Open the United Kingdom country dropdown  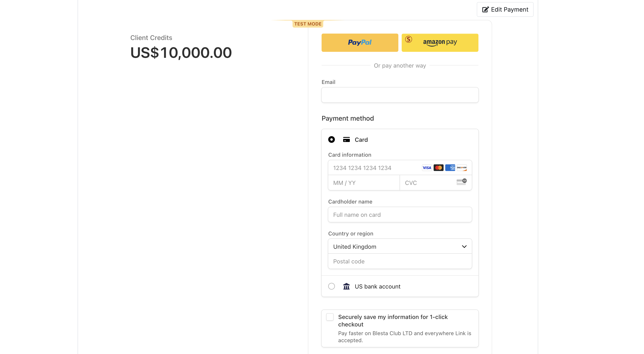click(400, 246)
